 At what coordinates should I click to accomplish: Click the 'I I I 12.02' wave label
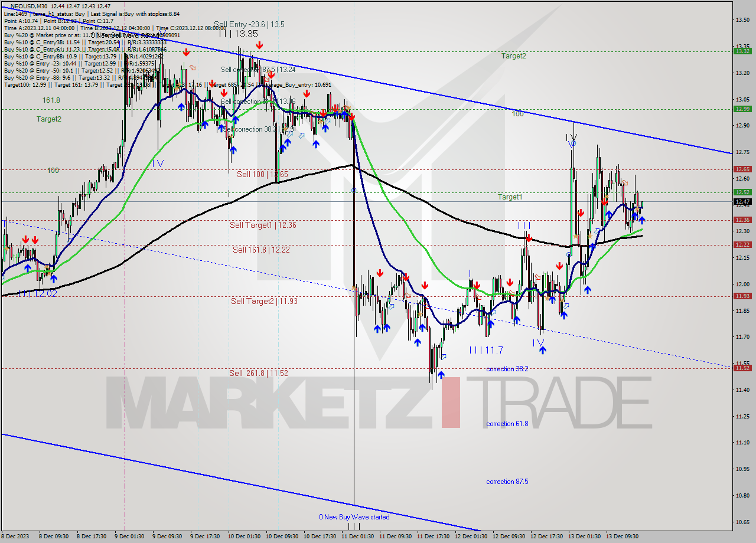37,293
